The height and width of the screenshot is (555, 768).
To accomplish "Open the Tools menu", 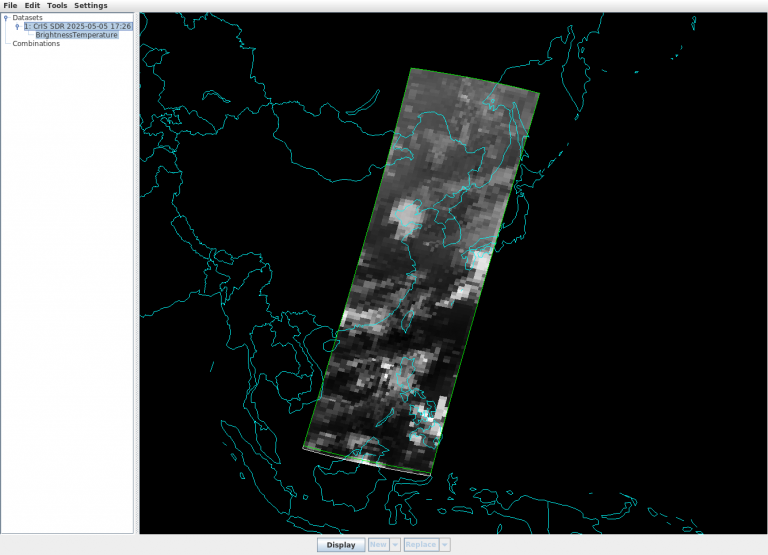I will click(57, 5).
